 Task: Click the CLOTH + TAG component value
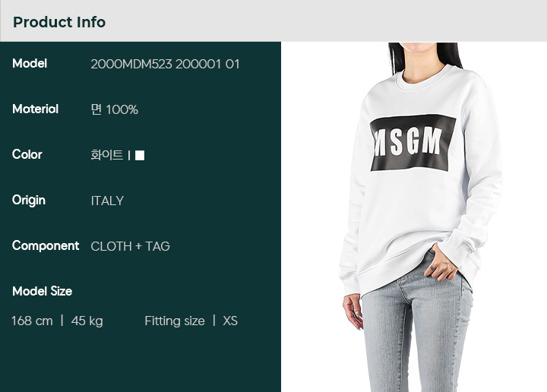pyautogui.click(x=130, y=246)
